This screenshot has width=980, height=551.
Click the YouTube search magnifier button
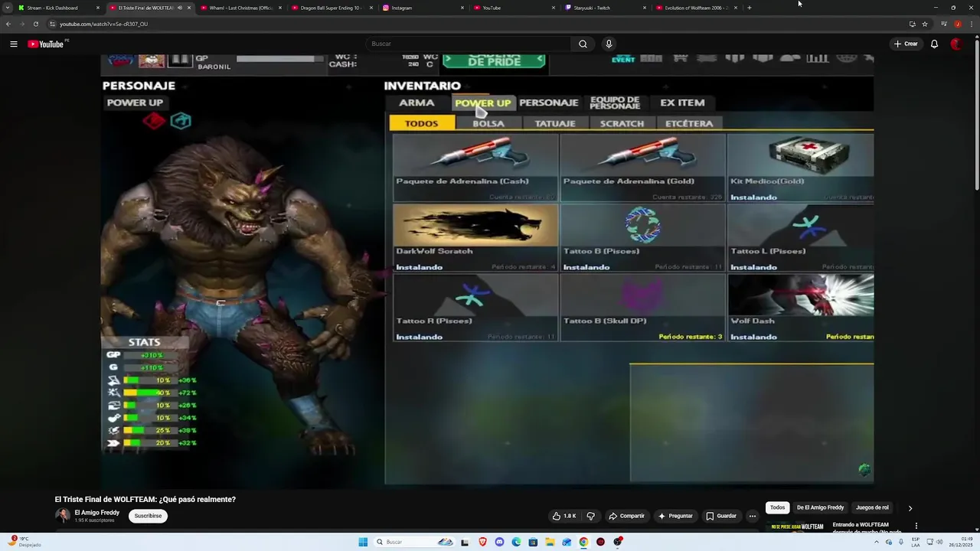(583, 44)
